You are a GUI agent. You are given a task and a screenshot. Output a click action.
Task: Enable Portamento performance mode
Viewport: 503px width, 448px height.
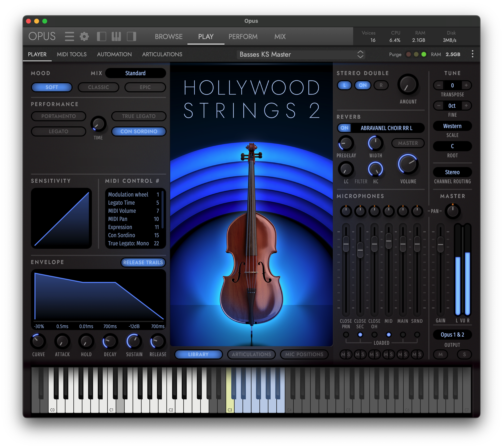pyautogui.click(x=59, y=116)
